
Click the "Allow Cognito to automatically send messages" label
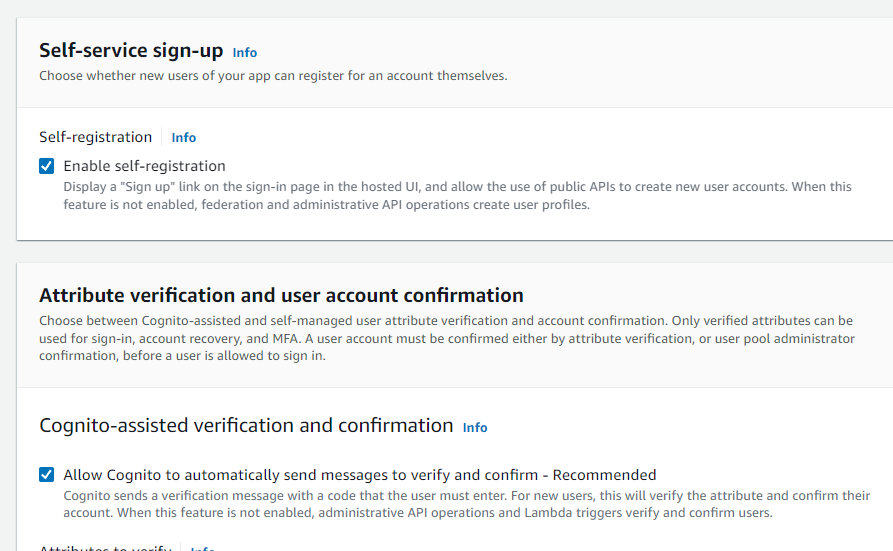[x=300, y=475]
